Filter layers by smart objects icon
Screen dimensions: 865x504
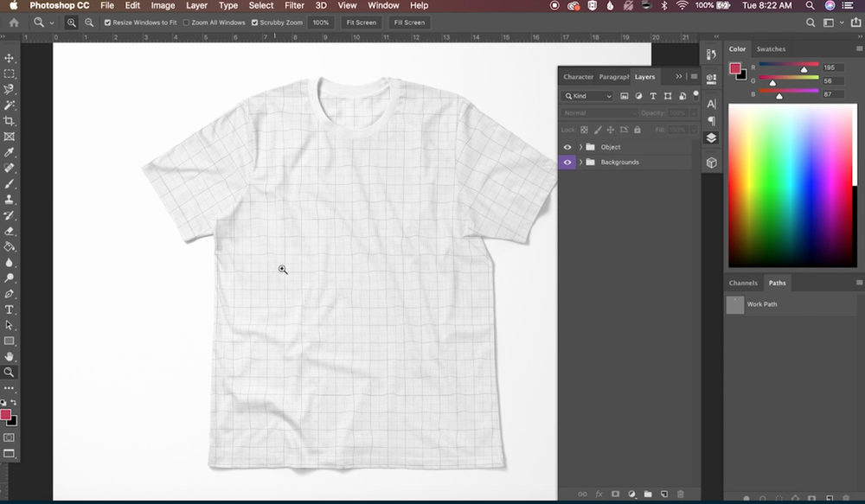pos(682,96)
